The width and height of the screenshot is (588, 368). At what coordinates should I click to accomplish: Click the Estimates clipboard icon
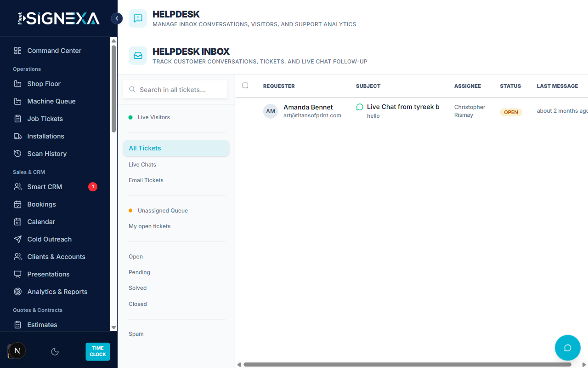point(17,325)
